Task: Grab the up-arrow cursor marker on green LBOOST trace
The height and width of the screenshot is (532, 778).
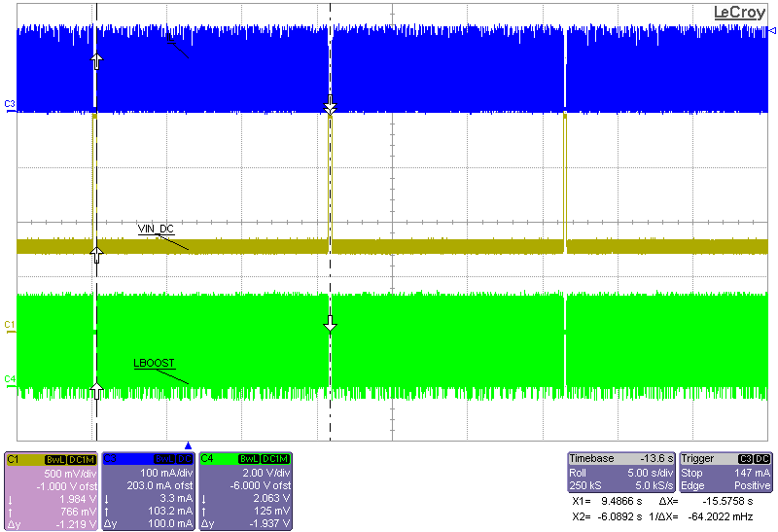Action: coord(96,391)
